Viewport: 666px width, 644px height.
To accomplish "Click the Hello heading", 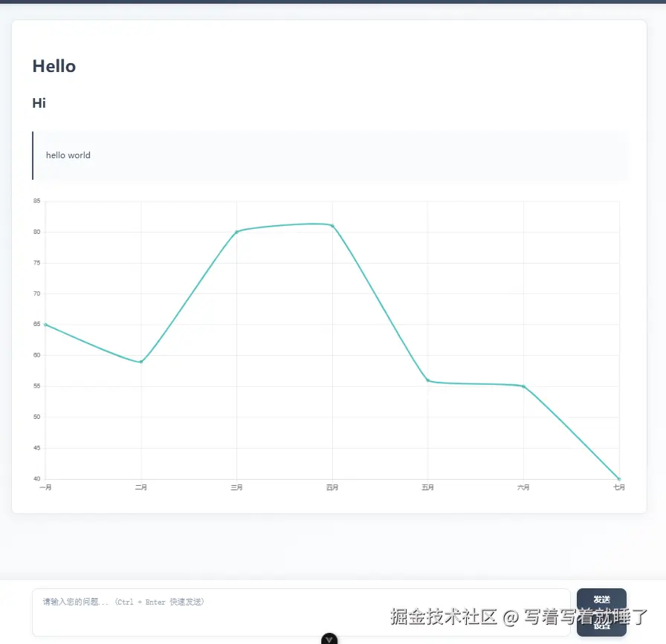I will [54, 66].
